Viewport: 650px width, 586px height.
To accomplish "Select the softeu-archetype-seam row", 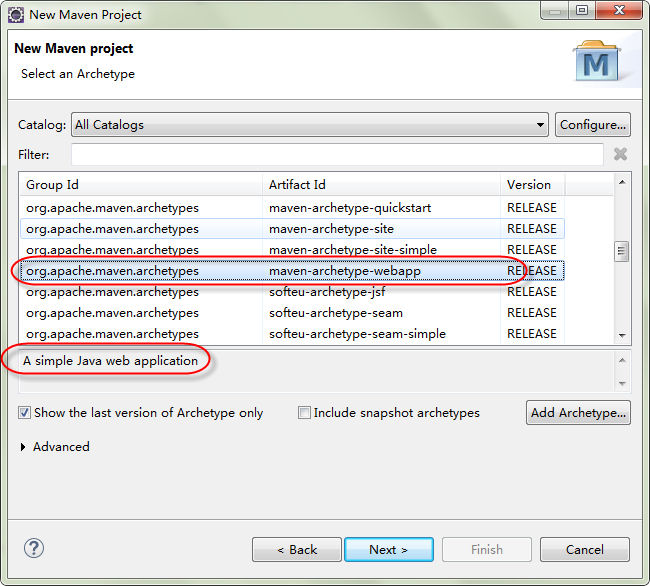I will (292, 313).
